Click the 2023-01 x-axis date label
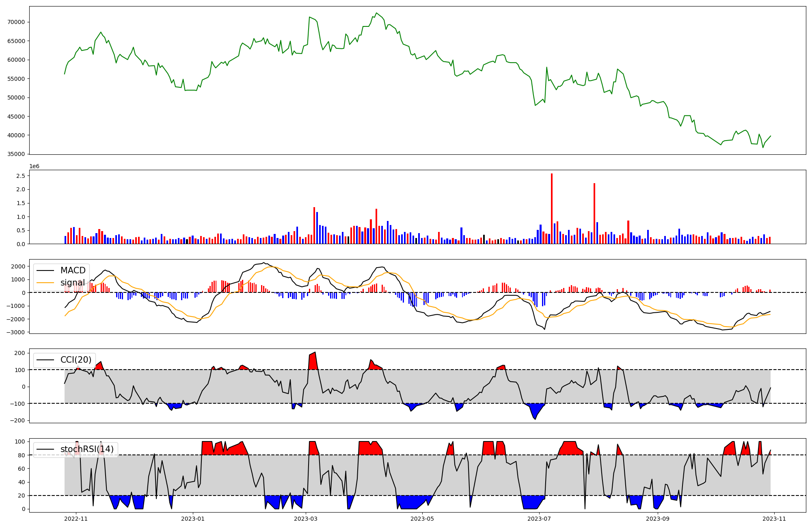812x528 pixels. pyautogui.click(x=192, y=519)
